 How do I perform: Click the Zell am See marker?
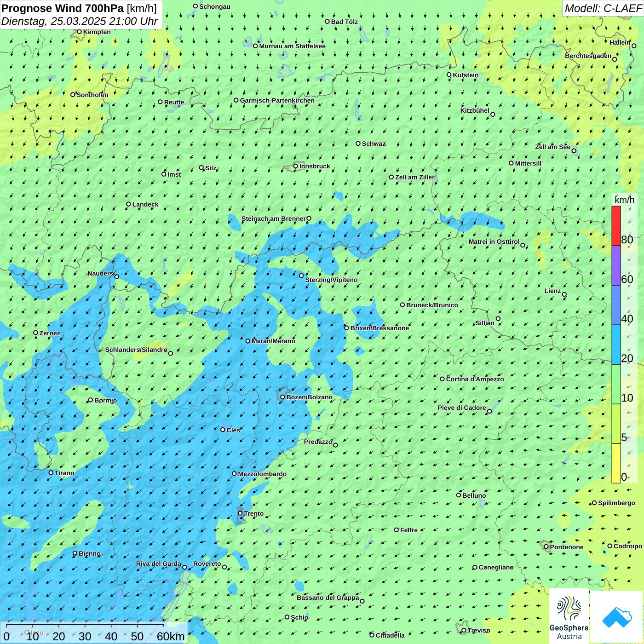(x=574, y=150)
